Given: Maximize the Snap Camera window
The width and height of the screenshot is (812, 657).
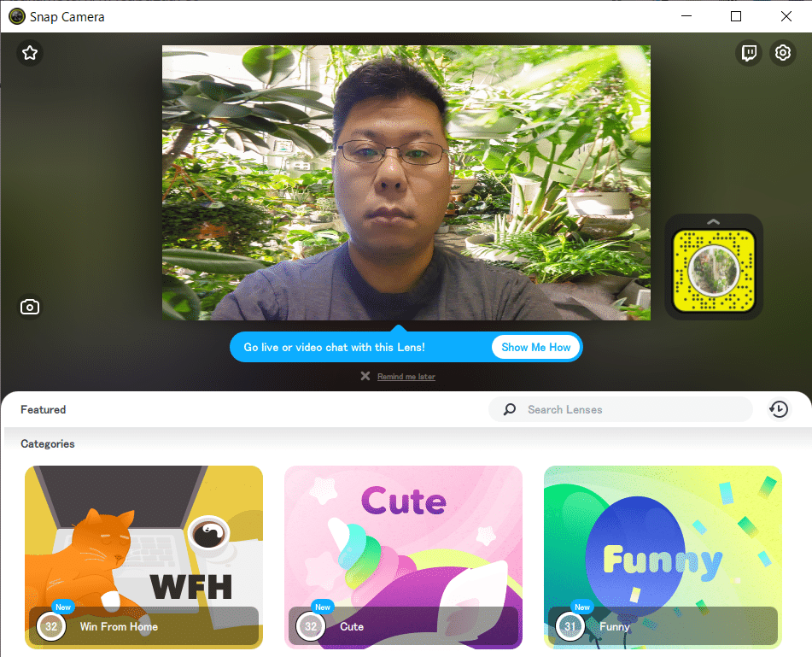Looking at the screenshot, I should click(736, 16).
